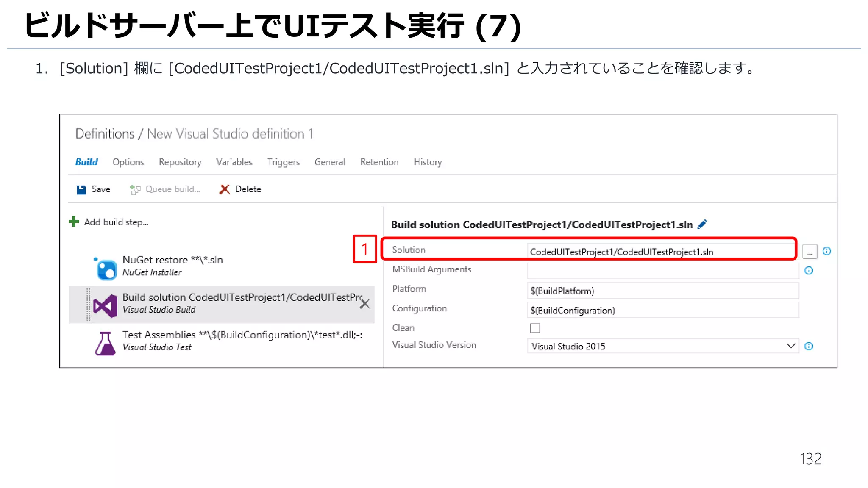
Task: Select the NuGet Installer step icon
Action: (106, 269)
